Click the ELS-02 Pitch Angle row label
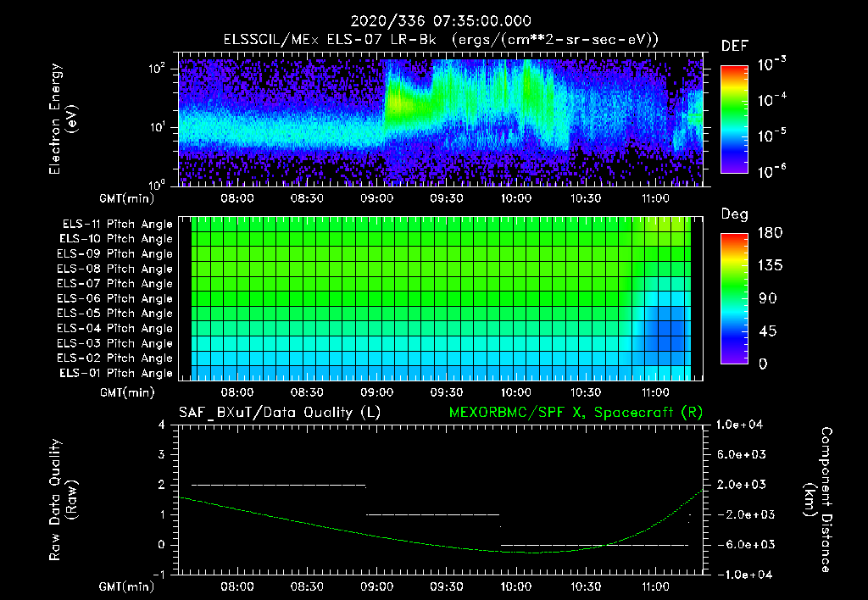 coord(114,358)
